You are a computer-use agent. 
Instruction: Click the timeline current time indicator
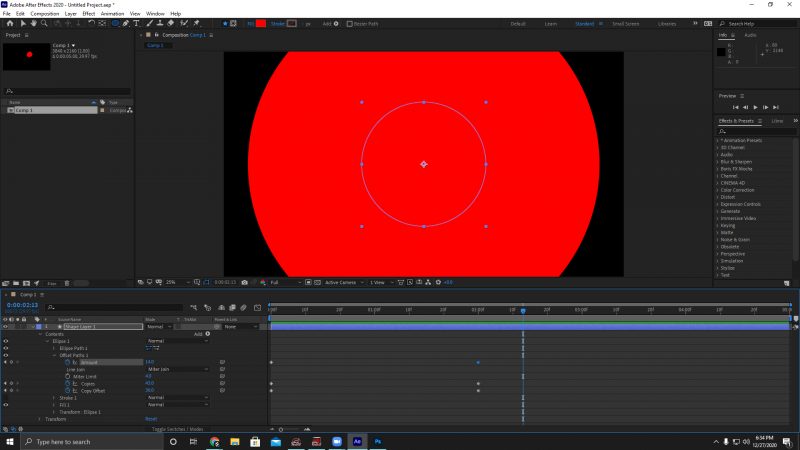[523, 310]
